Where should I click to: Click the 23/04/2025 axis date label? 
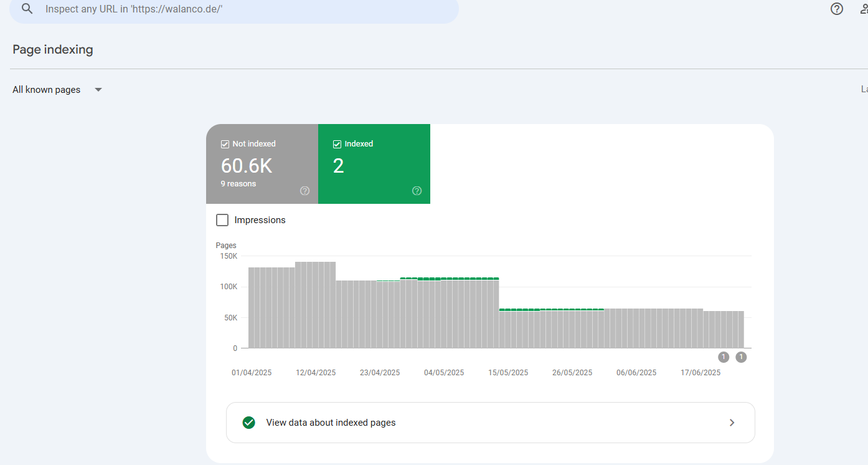point(380,373)
